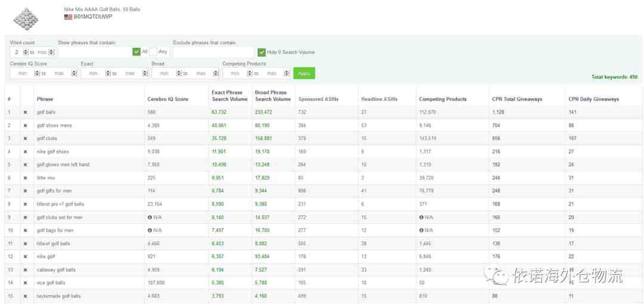The width and height of the screenshot is (644, 304).
Task: Adjust the Broad min stepper arrows
Action: [179, 73]
